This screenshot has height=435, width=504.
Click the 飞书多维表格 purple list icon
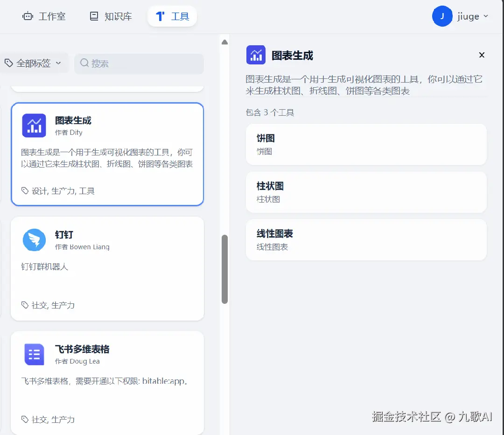pos(34,354)
